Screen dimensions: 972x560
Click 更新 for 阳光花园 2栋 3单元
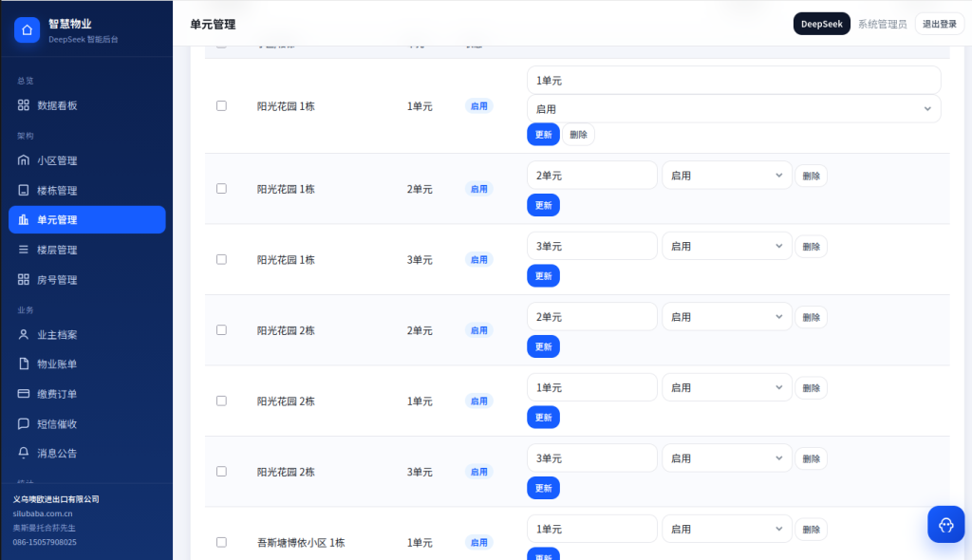(543, 488)
